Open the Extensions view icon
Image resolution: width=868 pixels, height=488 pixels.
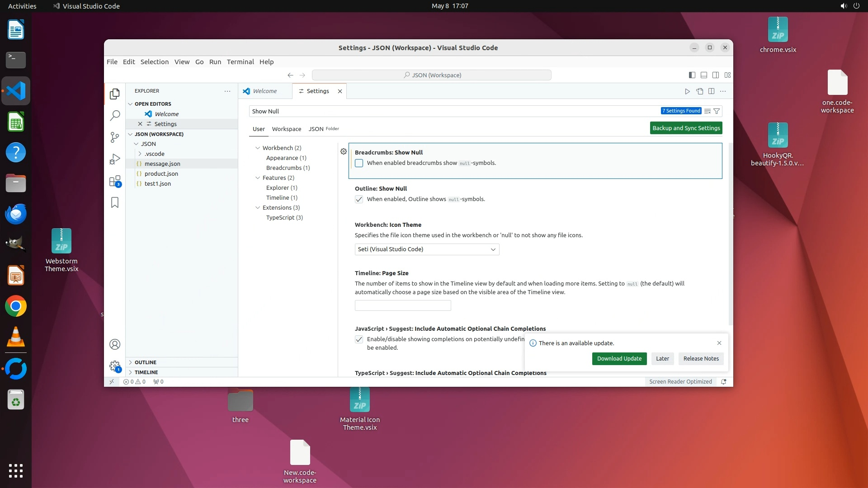click(115, 181)
